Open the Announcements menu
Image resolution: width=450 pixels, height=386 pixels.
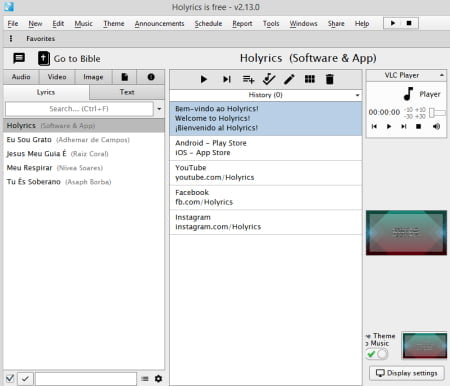(159, 24)
